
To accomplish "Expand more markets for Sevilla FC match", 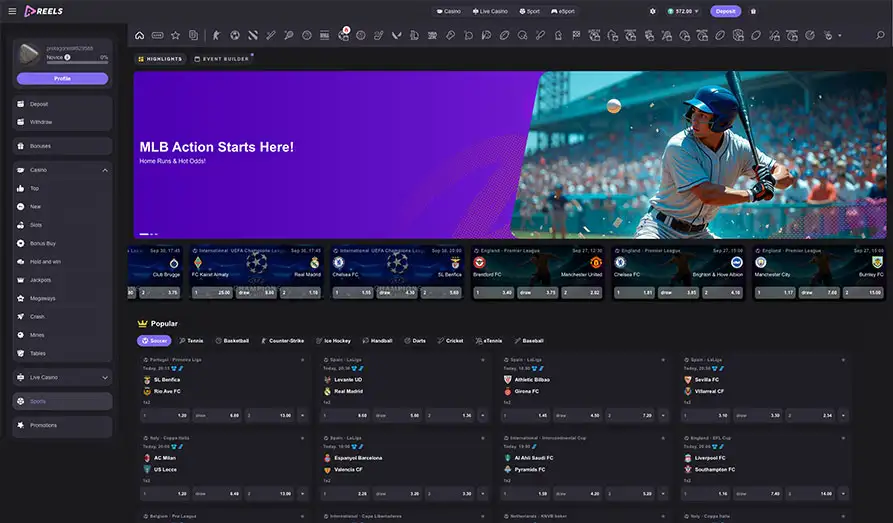I will click(843, 415).
